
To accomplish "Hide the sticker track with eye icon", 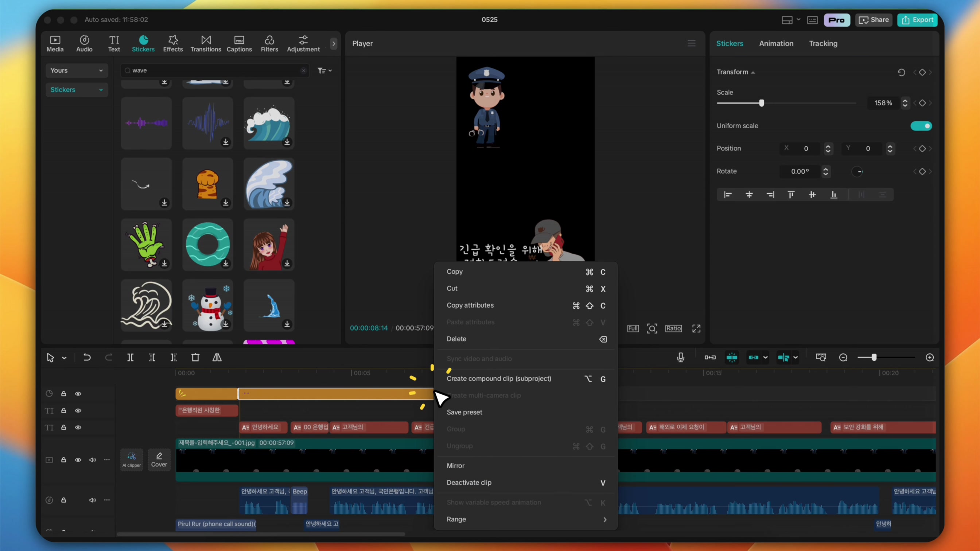I will [78, 394].
